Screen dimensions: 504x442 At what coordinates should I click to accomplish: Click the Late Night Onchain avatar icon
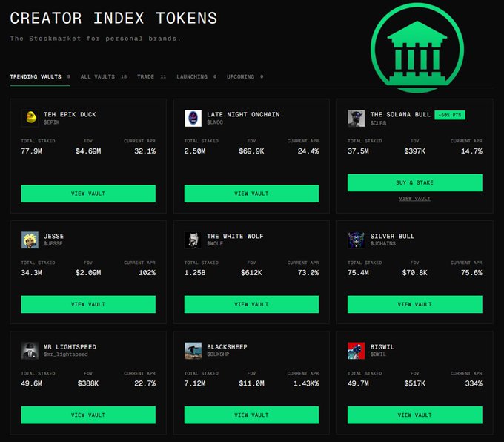click(x=193, y=118)
